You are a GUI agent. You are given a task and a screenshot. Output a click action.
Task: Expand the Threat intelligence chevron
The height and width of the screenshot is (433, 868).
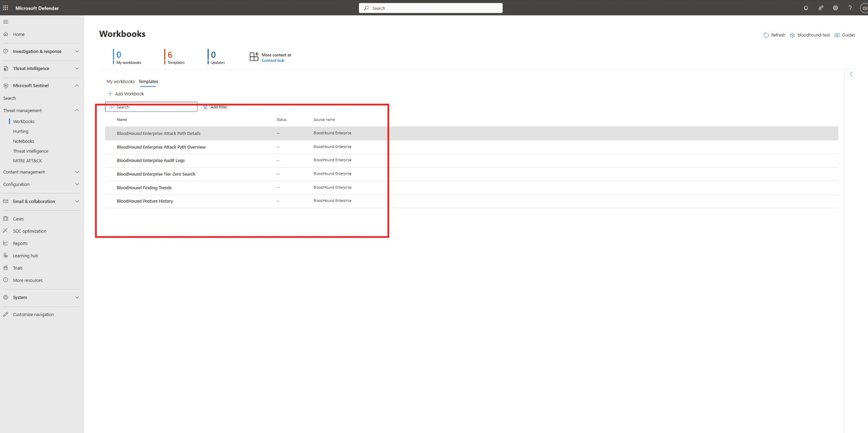(77, 68)
